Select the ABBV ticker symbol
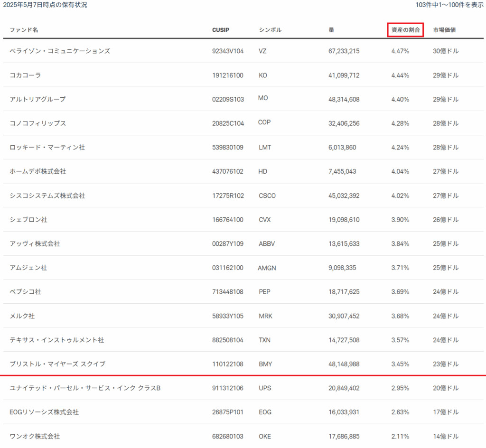This screenshot has width=486, height=448. click(x=267, y=244)
